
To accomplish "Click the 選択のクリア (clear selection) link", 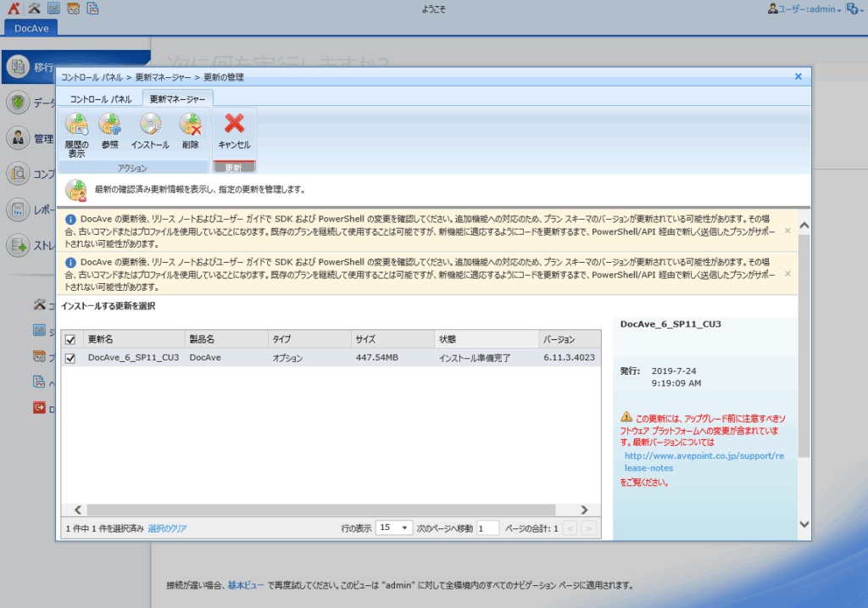I will pos(167,529).
